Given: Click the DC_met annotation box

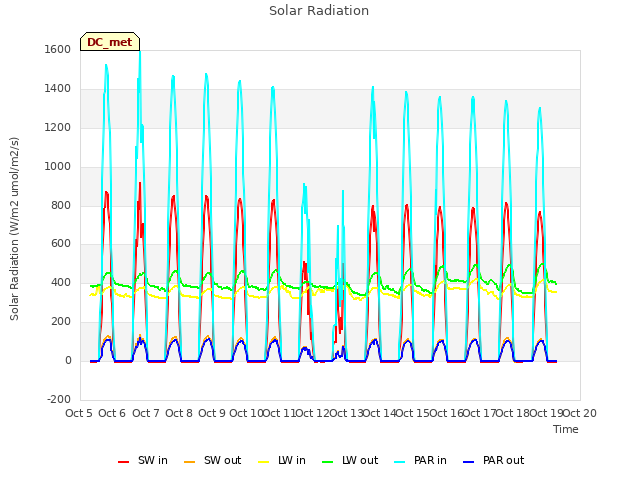Looking at the screenshot, I should (110, 42).
